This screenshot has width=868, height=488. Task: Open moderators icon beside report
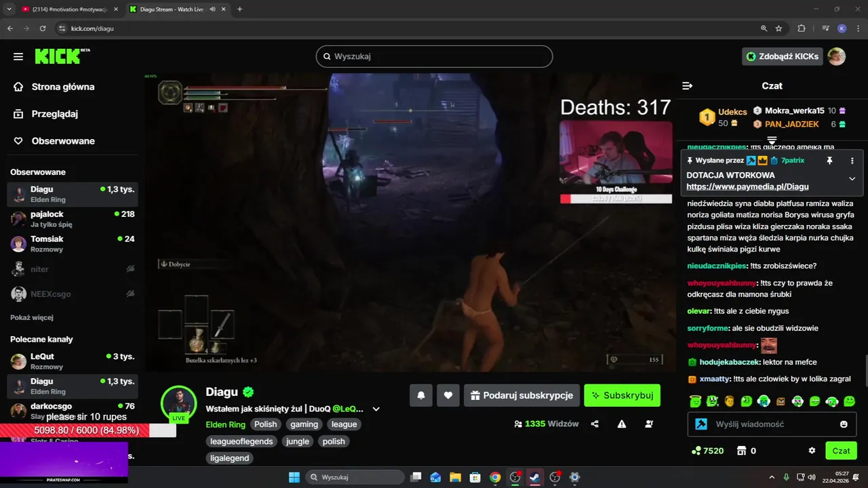coord(649,424)
